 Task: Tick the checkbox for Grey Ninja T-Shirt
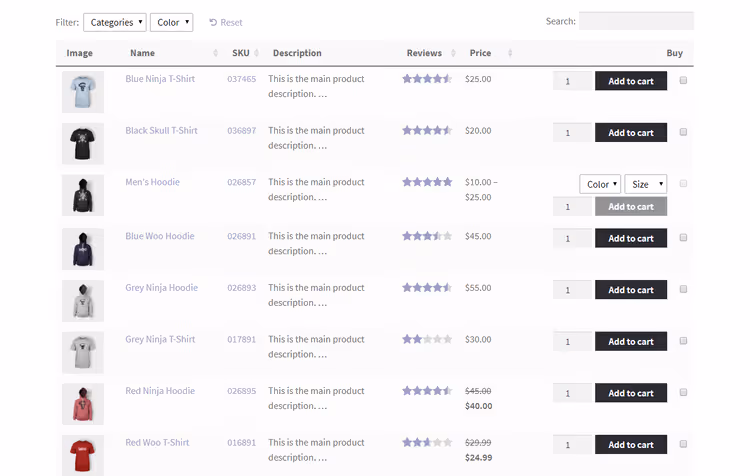coord(683,341)
